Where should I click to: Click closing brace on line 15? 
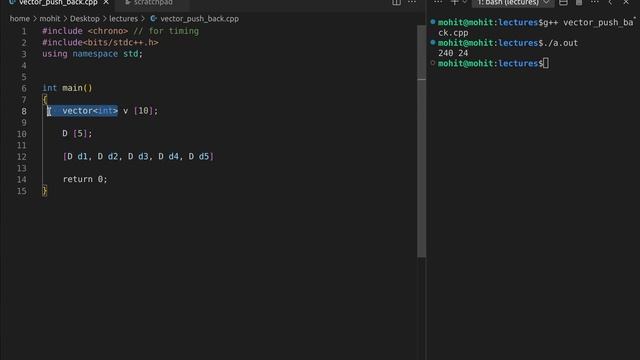point(44,191)
